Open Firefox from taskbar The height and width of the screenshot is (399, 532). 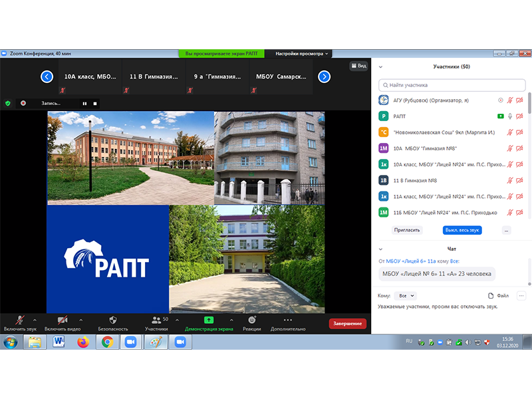click(83, 342)
